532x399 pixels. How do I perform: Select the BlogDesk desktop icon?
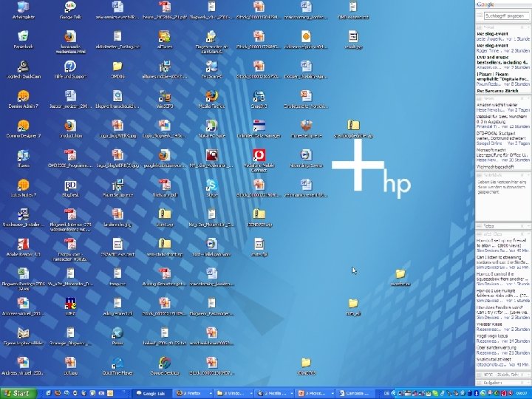click(70, 188)
